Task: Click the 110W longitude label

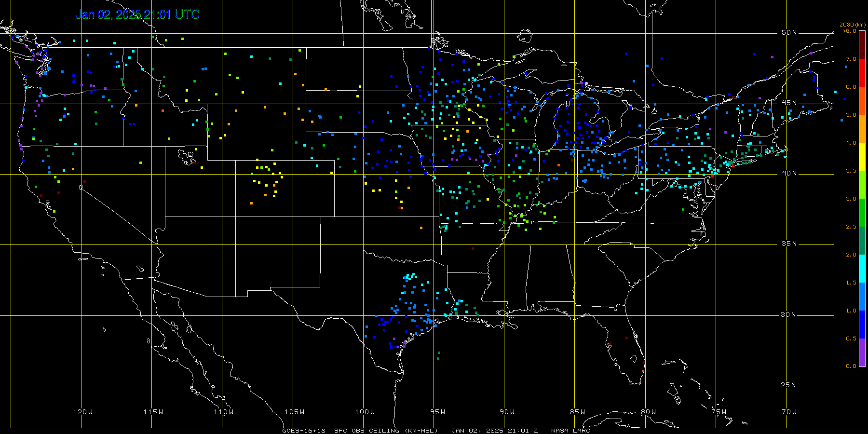Action: point(224,412)
